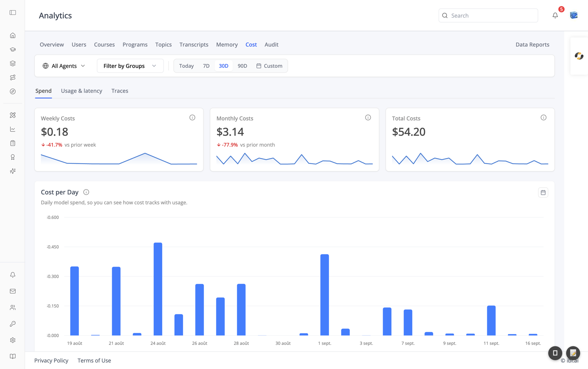The image size is (588, 369).
Task: Open the Home icon in sidebar
Action: pos(13,35)
